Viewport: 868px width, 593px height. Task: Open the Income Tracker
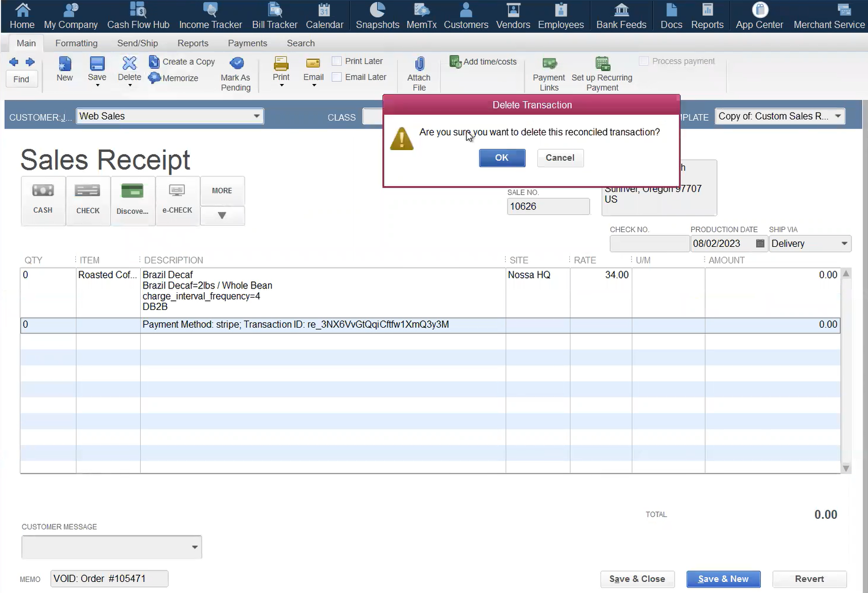[211, 16]
